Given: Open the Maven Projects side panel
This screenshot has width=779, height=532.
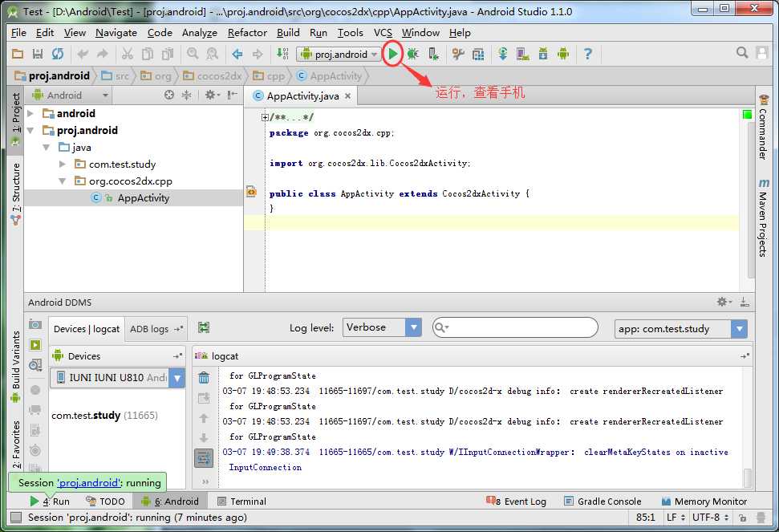Looking at the screenshot, I should [763, 217].
